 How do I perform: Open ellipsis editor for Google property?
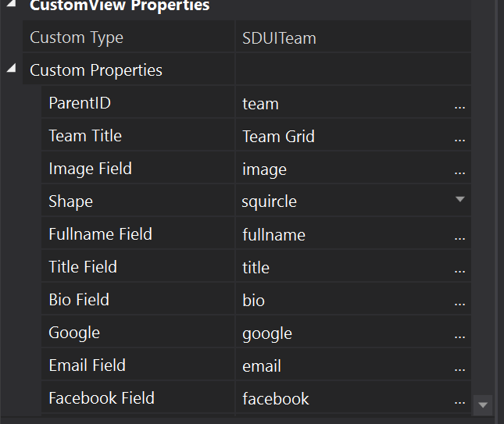pyautogui.click(x=459, y=334)
